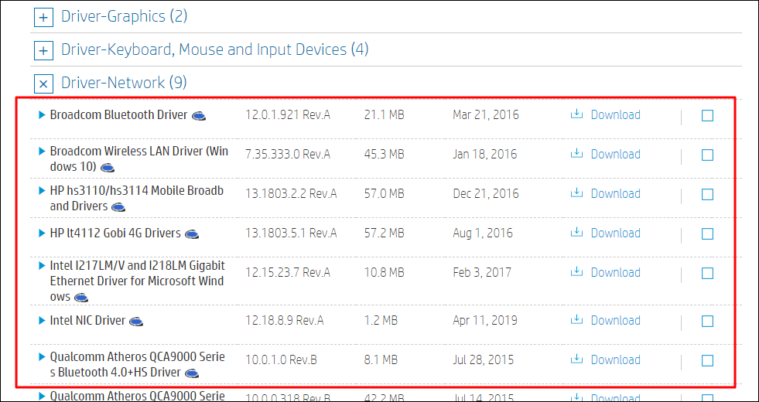759x402 pixels.
Task: Click the Driver-Network (9) heading
Action: [x=123, y=83]
